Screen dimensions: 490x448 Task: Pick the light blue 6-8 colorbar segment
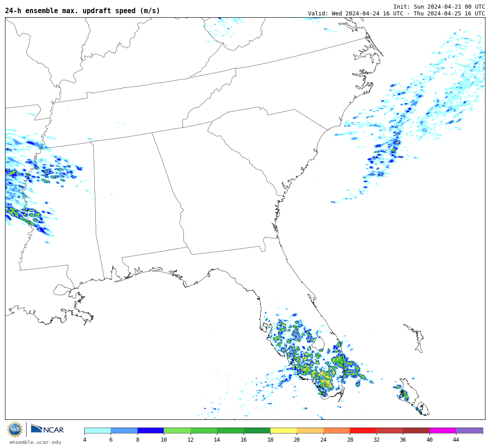pyautogui.click(x=124, y=430)
